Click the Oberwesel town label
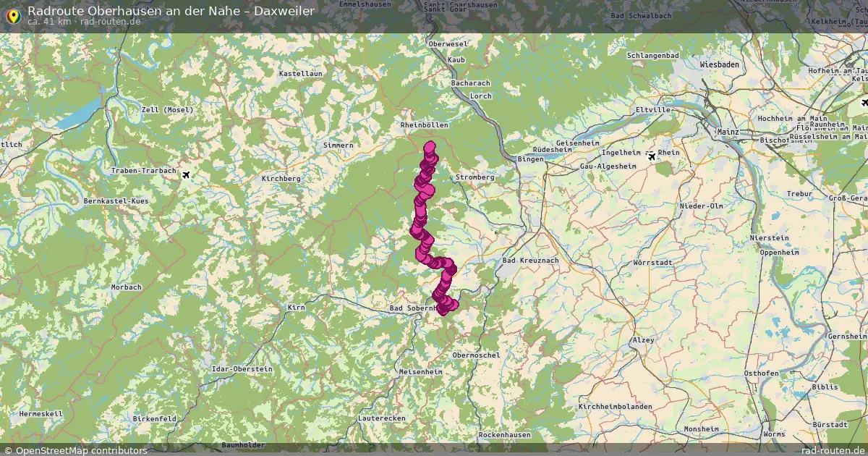The image size is (868, 456). click(x=448, y=44)
